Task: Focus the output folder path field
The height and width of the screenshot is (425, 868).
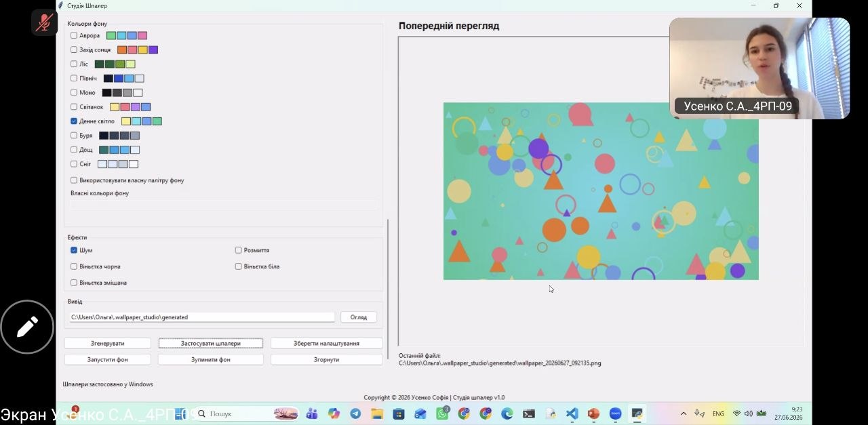Action: [202, 317]
